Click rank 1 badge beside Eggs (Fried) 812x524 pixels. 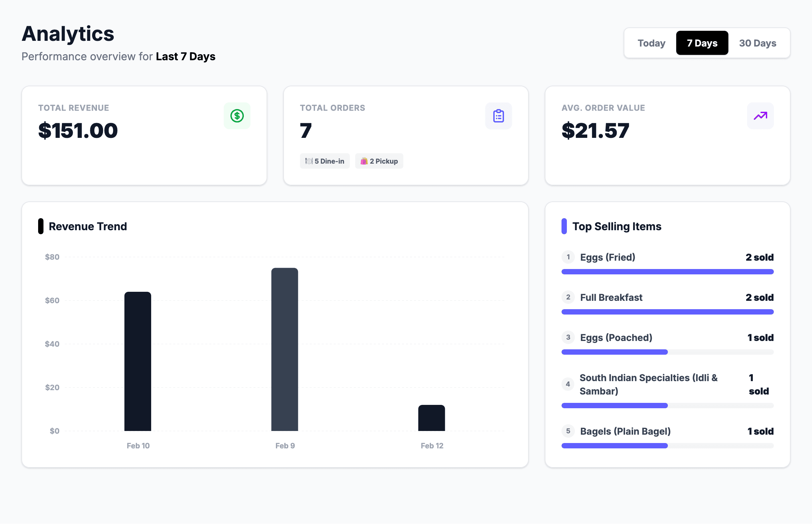point(568,257)
